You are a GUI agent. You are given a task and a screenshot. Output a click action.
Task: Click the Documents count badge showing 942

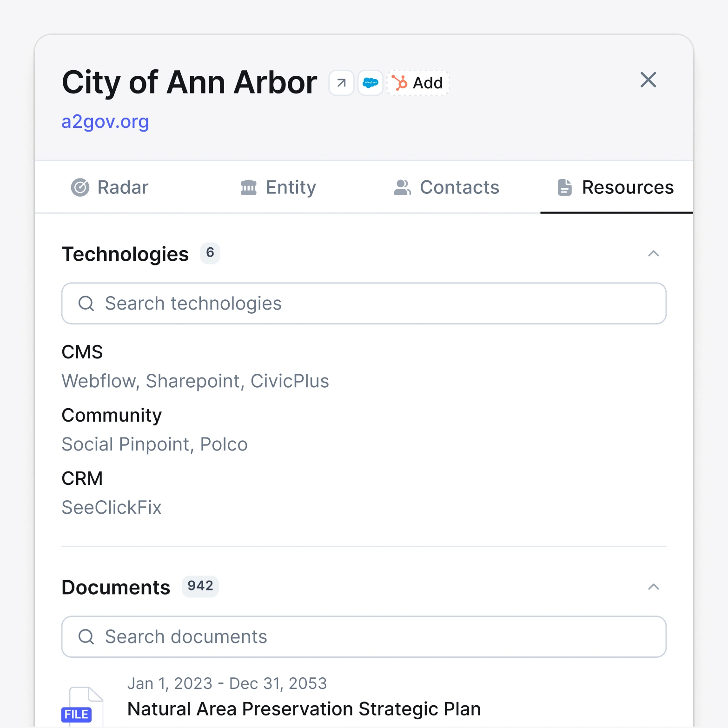(200, 587)
